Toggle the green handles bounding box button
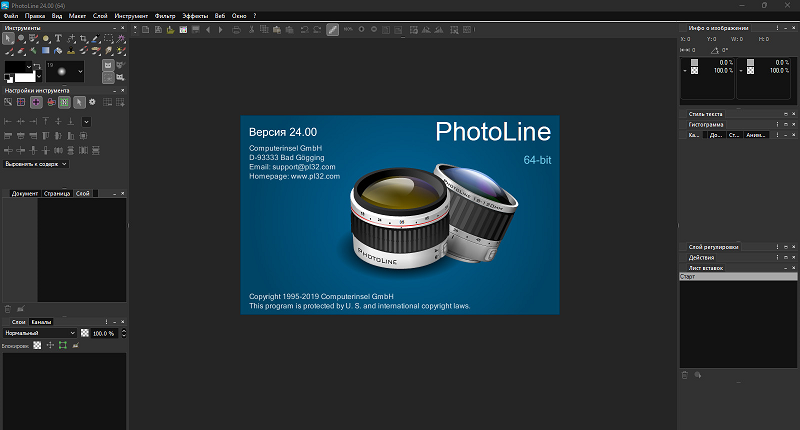Viewport: 800px width, 430px height. click(64, 102)
